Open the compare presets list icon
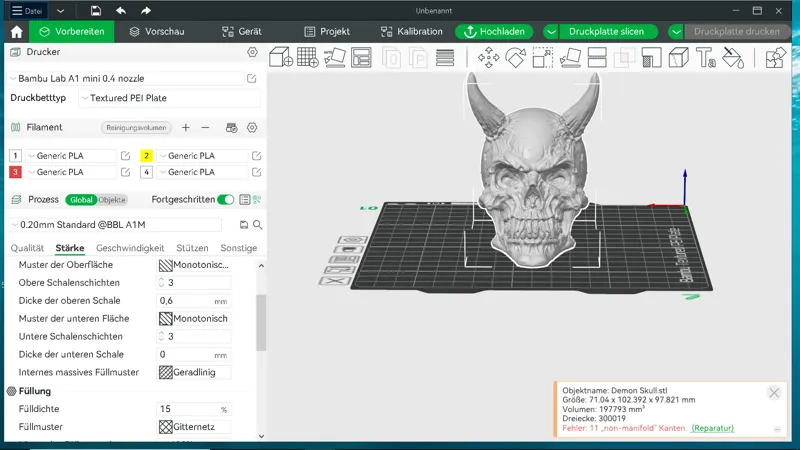 coord(244,199)
